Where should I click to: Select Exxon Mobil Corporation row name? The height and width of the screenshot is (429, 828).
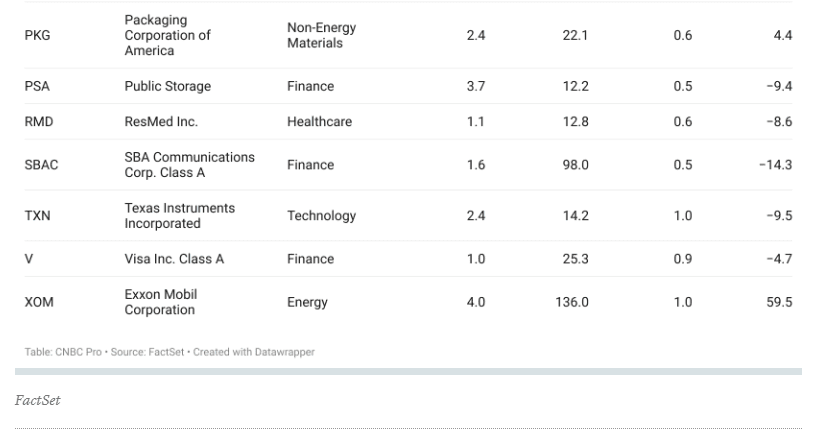pyautogui.click(x=161, y=302)
